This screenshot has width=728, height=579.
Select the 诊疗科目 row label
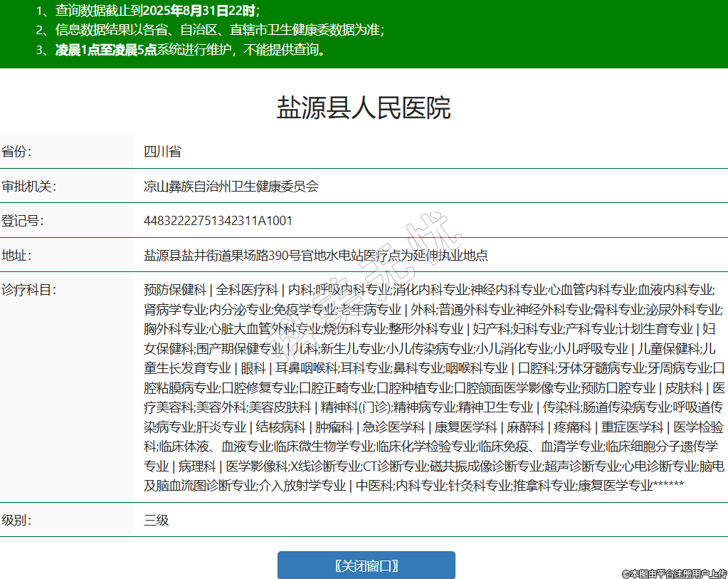point(28,290)
